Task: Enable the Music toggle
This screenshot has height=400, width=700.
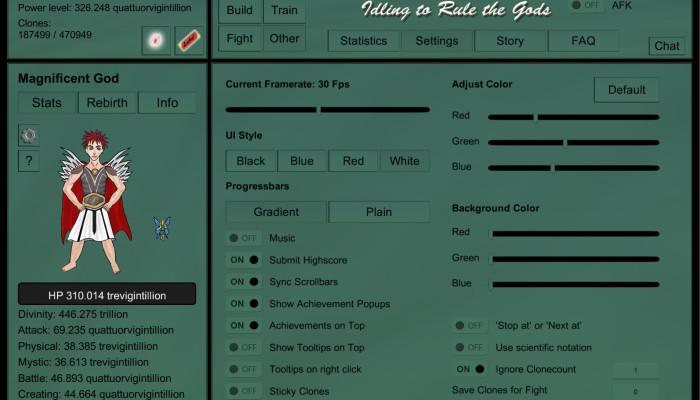Action: pos(243,238)
